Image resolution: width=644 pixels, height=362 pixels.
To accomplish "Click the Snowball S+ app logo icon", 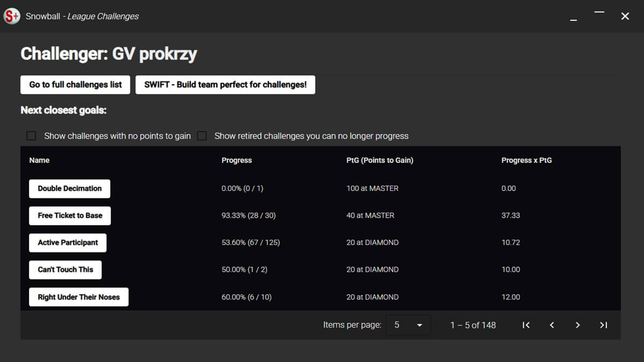I will 12,17.
